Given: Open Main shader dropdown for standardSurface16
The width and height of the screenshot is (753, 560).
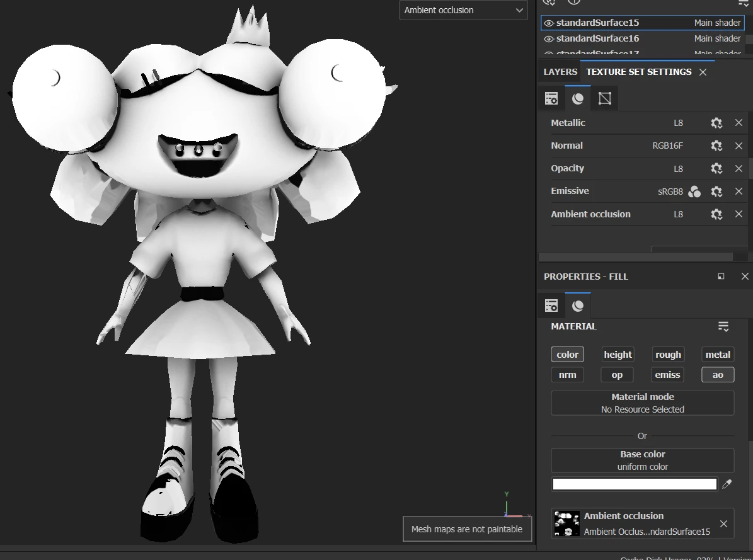Looking at the screenshot, I should [717, 38].
